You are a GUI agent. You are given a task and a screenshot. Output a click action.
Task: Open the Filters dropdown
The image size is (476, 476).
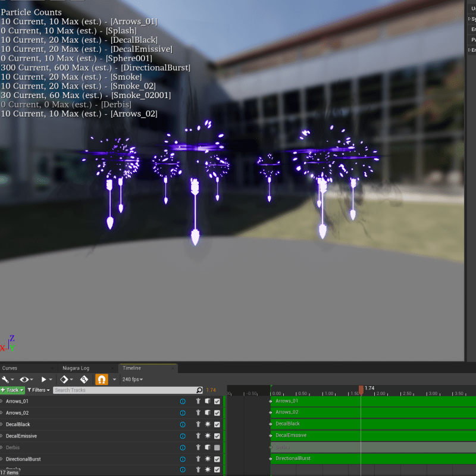point(37,390)
